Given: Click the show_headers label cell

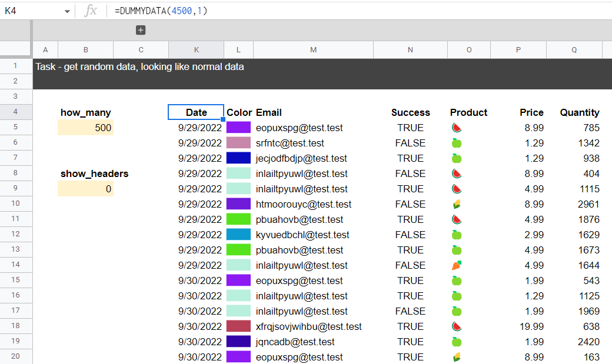Looking at the screenshot, I should point(95,173).
